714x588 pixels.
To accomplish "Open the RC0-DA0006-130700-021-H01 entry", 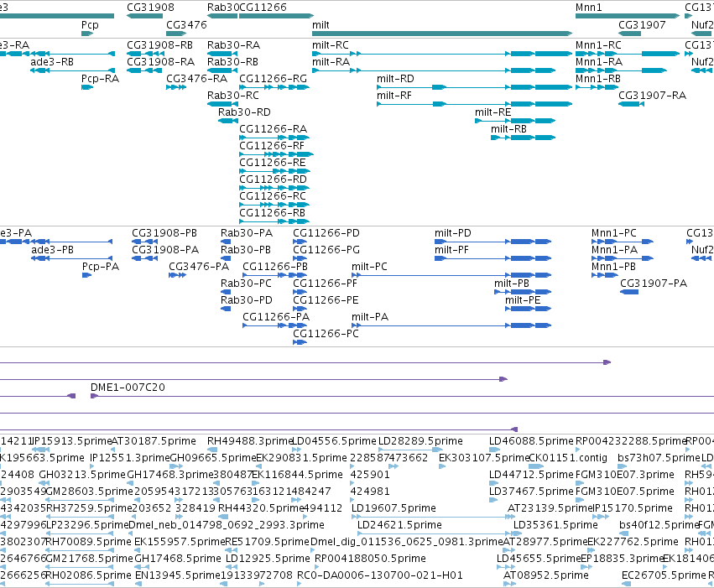I will (380, 575).
